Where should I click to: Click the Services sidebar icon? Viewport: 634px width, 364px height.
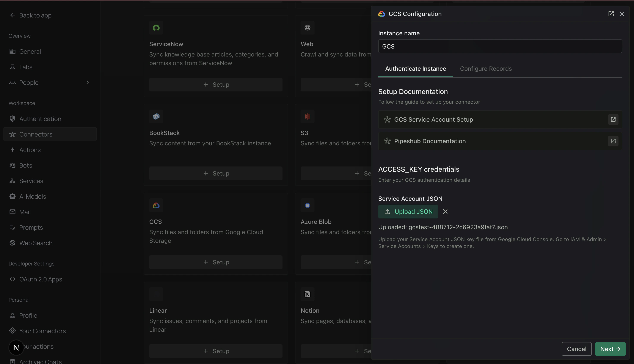(x=12, y=181)
